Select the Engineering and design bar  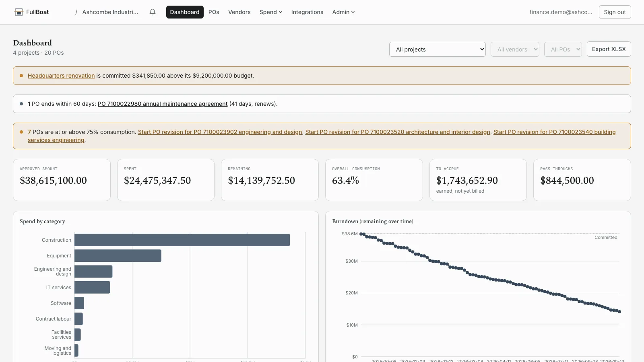[x=93, y=271]
